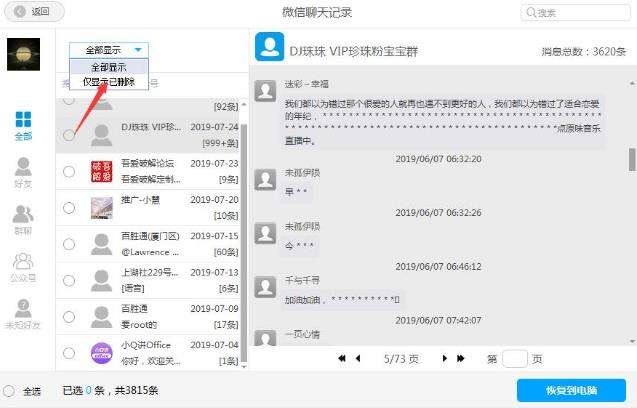637x408 pixels.
Task: Select date 2019-07-24 of DJ珠珠 chat
Action: (x=214, y=127)
